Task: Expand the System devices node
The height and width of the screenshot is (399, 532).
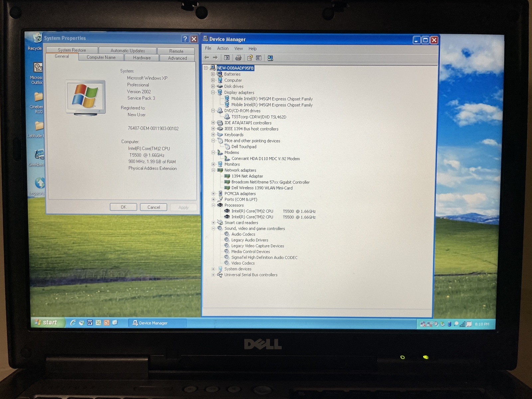Action: [x=213, y=269]
